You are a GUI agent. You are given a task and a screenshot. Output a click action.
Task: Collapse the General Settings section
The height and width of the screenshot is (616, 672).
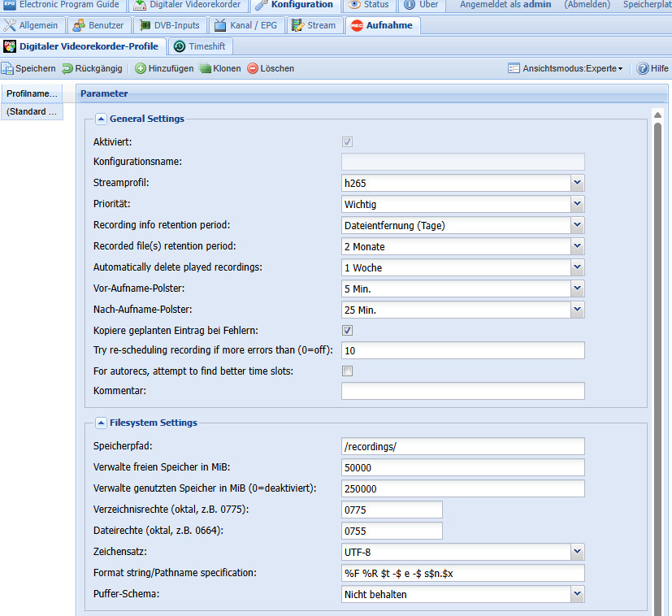coord(101,119)
